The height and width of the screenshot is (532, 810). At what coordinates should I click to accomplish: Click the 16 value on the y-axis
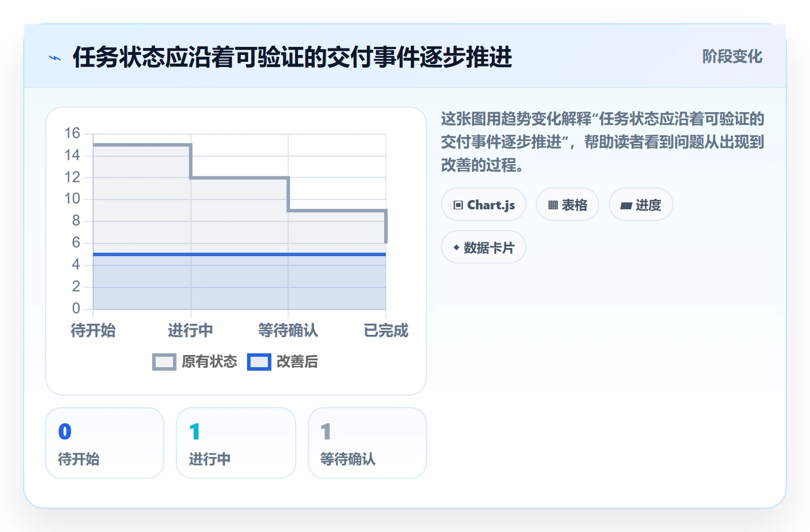coord(72,134)
